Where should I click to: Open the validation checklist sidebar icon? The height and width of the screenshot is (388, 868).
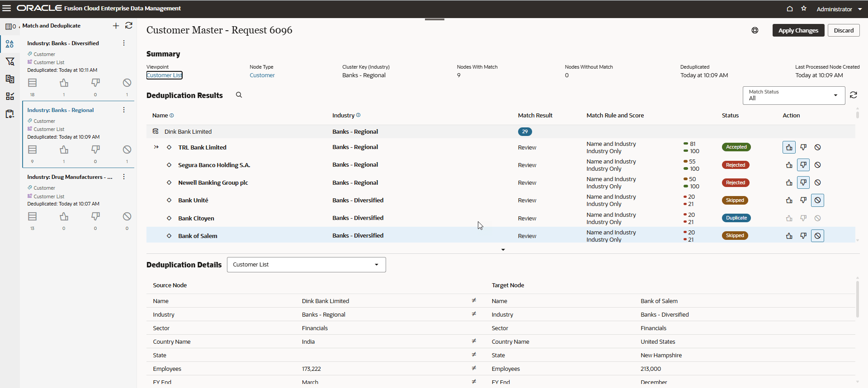click(x=10, y=96)
